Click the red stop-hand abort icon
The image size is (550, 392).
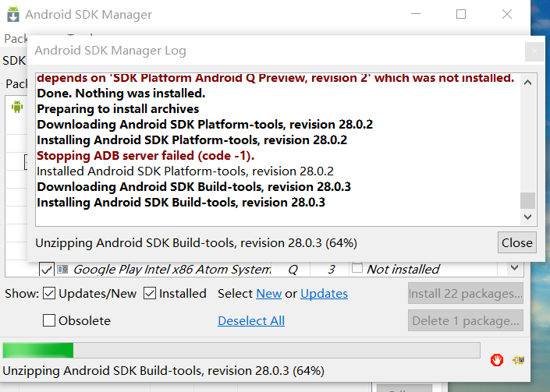click(x=496, y=359)
